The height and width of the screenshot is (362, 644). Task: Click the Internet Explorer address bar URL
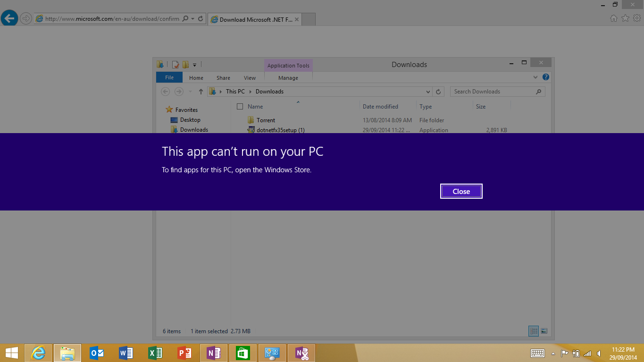tap(112, 19)
